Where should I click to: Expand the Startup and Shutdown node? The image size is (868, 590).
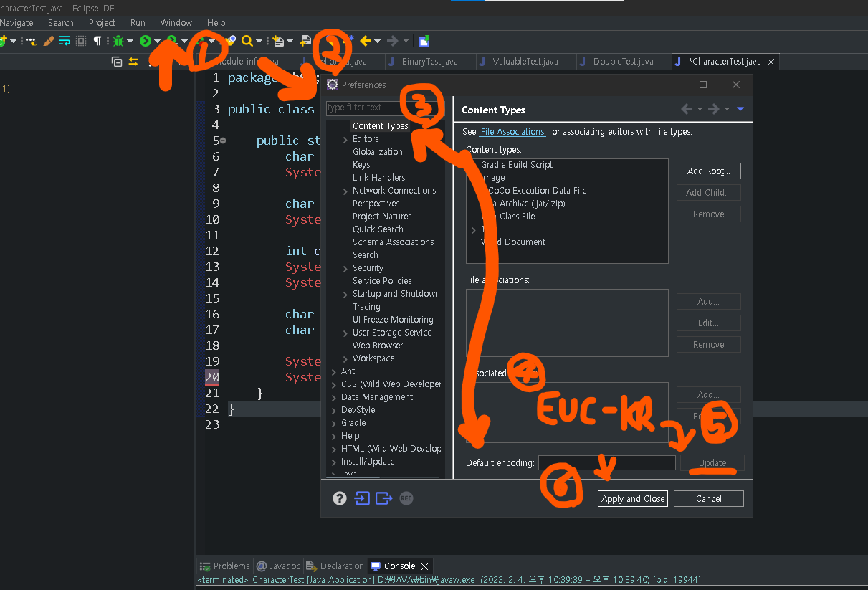pos(345,294)
